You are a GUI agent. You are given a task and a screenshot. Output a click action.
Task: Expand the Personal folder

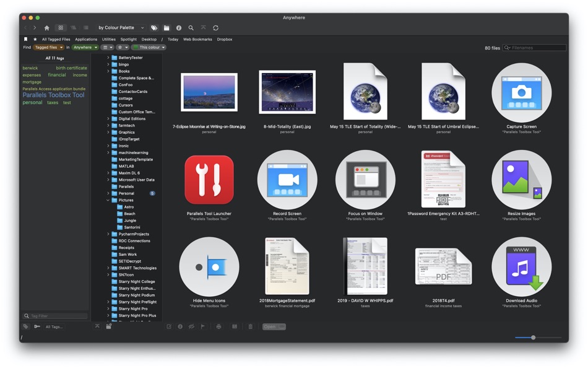[x=108, y=193]
